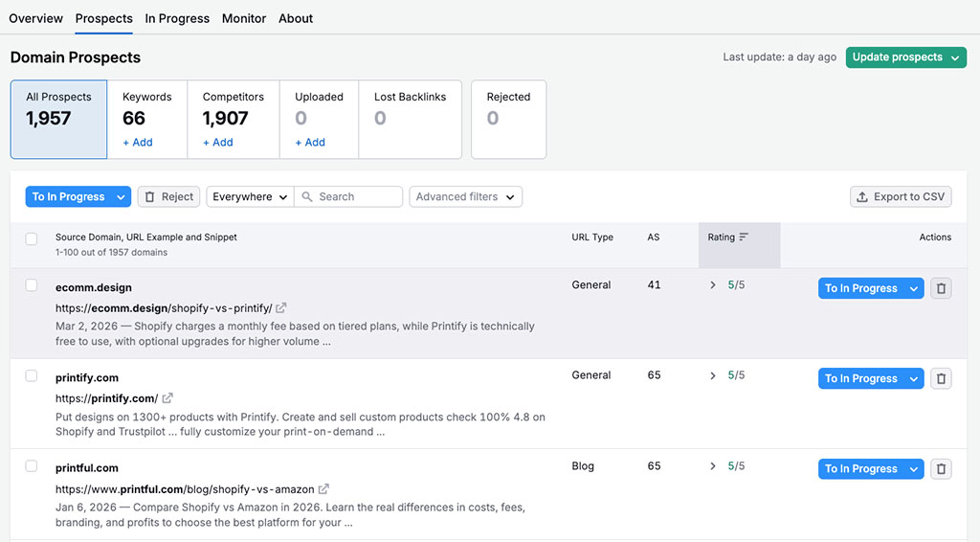Check the printful.com row checkbox
Image resolution: width=980 pixels, height=542 pixels.
pos(32,466)
